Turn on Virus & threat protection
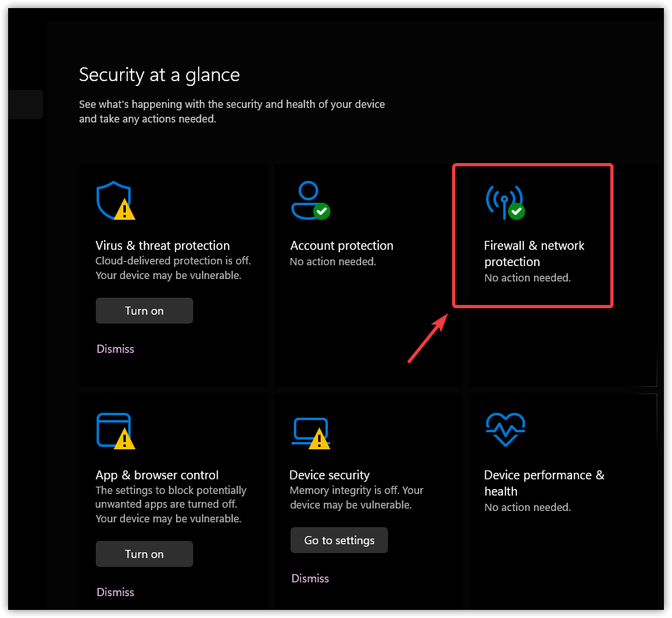The width and height of the screenshot is (672, 618). [144, 311]
